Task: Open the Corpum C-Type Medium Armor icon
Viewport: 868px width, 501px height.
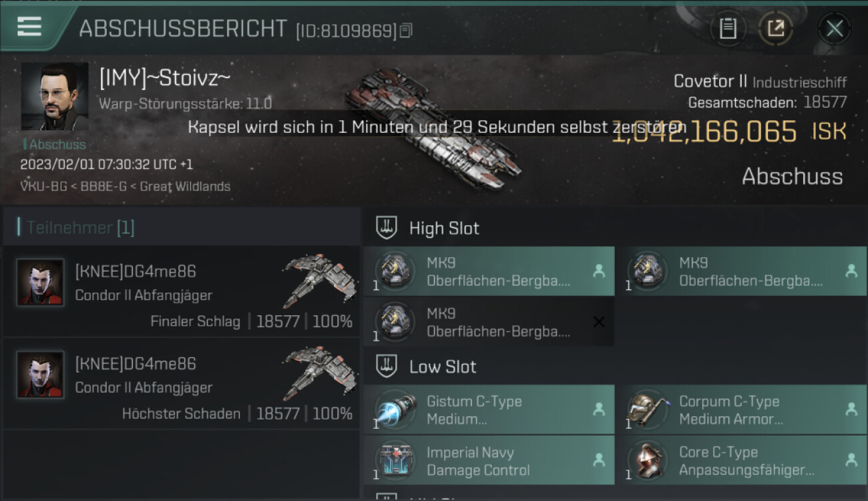Action: coord(647,409)
